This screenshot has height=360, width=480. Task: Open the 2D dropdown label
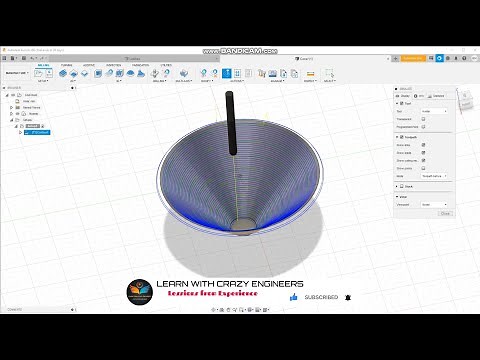tap(73, 81)
